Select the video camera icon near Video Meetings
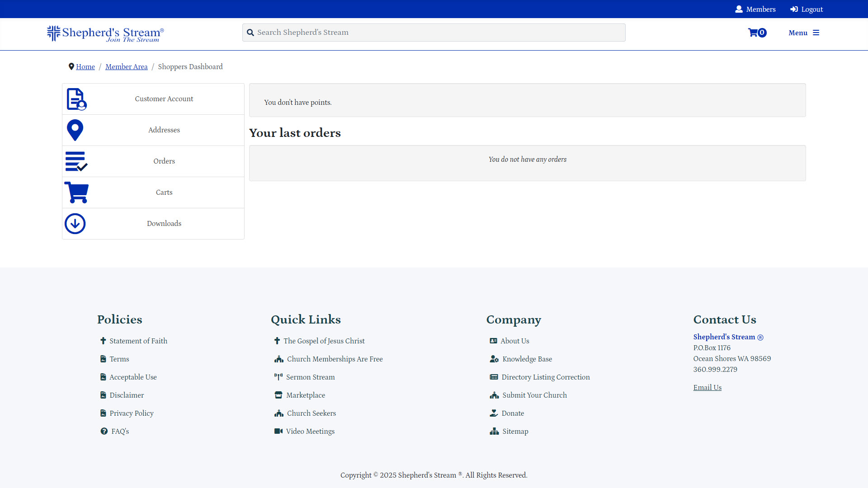Screen dimensions: 868x488 tap(278, 431)
